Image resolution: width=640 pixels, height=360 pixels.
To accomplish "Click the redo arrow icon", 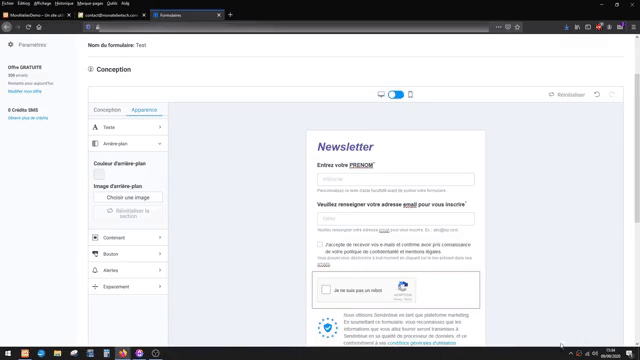I will coord(611,94).
